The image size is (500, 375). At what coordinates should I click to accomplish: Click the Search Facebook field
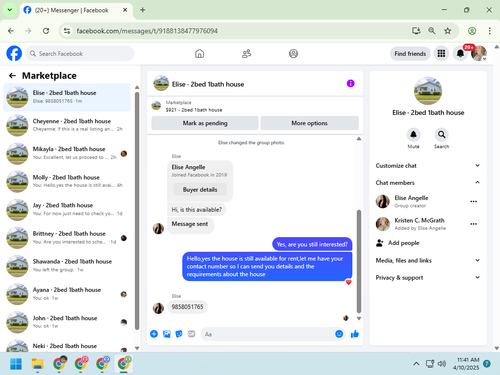pos(80,53)
